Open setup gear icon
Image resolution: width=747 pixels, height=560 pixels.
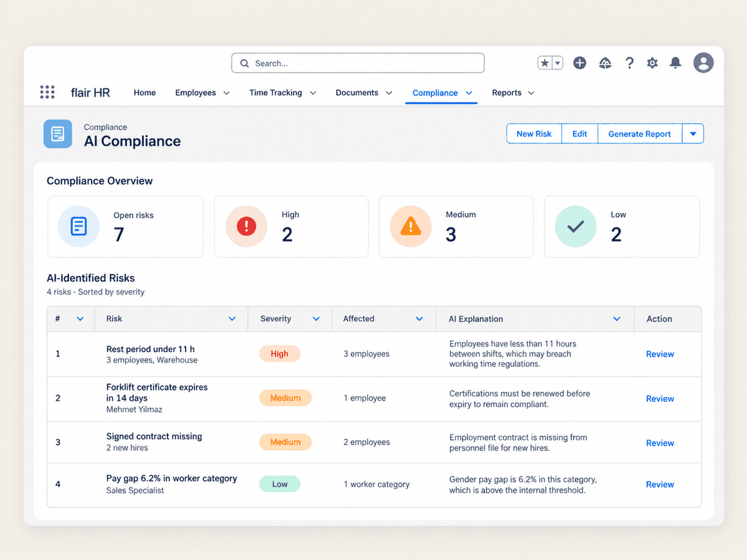coord(652,63)
